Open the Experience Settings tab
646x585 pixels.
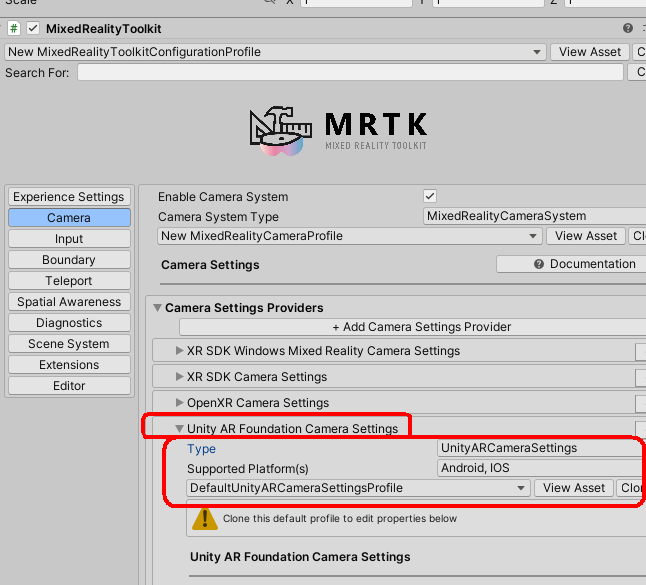(69, 197)
